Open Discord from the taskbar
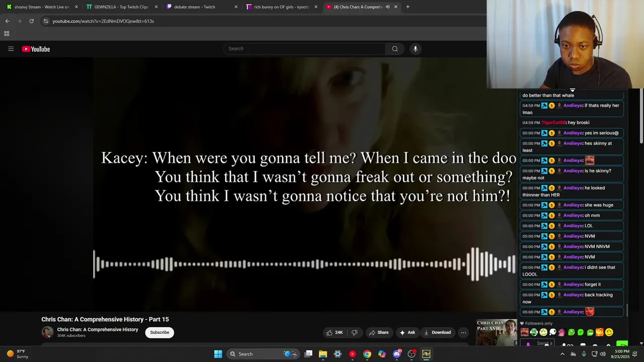The width and height of the screenshot is (644, 362). click(x=397, y=354)
